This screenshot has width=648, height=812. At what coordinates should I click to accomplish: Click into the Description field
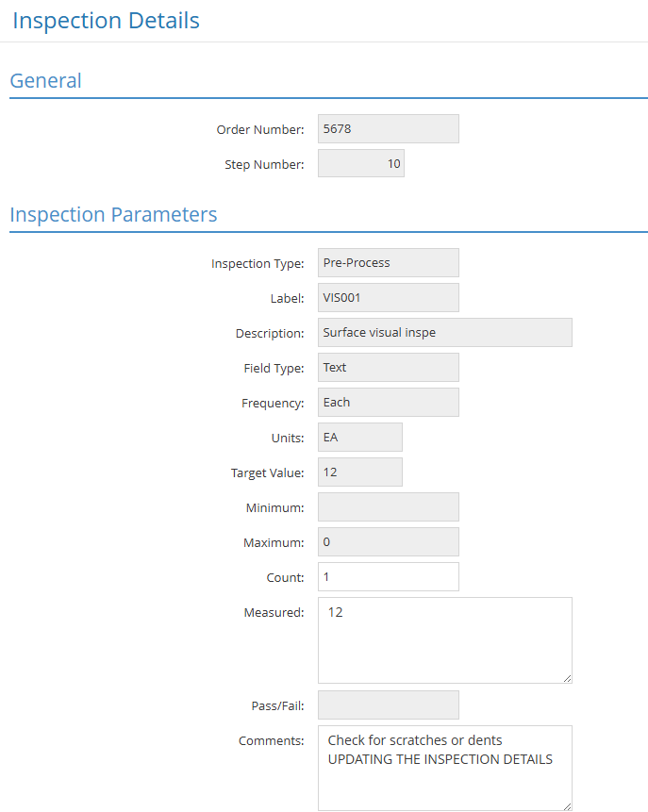[444, 333]
